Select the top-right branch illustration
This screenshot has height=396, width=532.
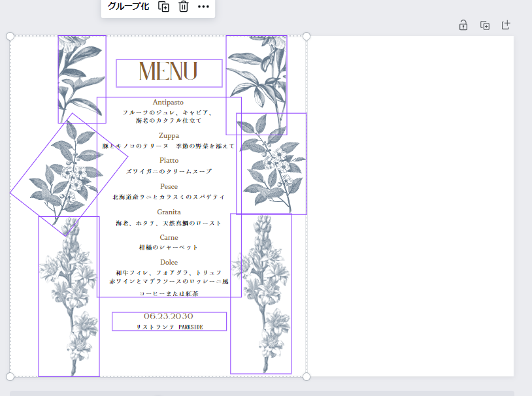point(257,72)
